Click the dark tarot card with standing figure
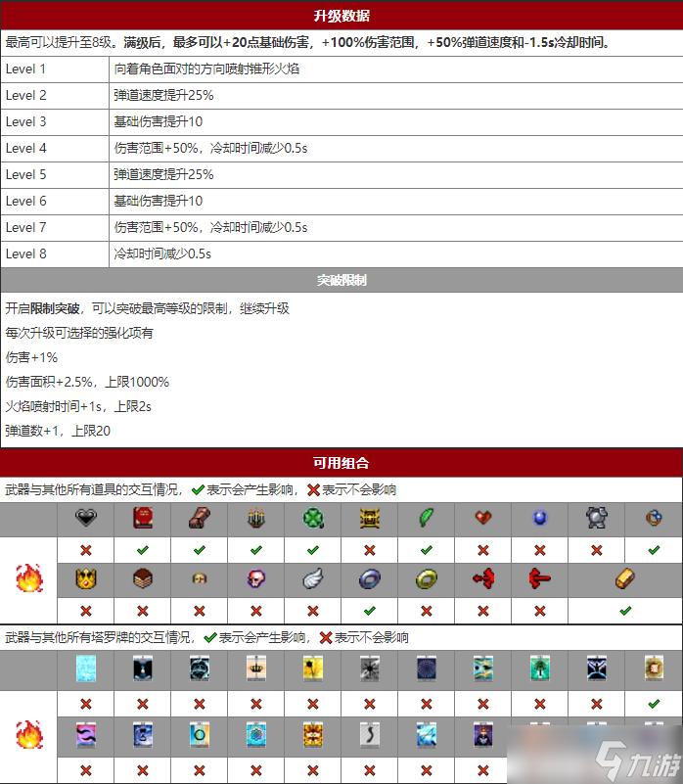This screenshot has width=683, height=784. (143, 669)
